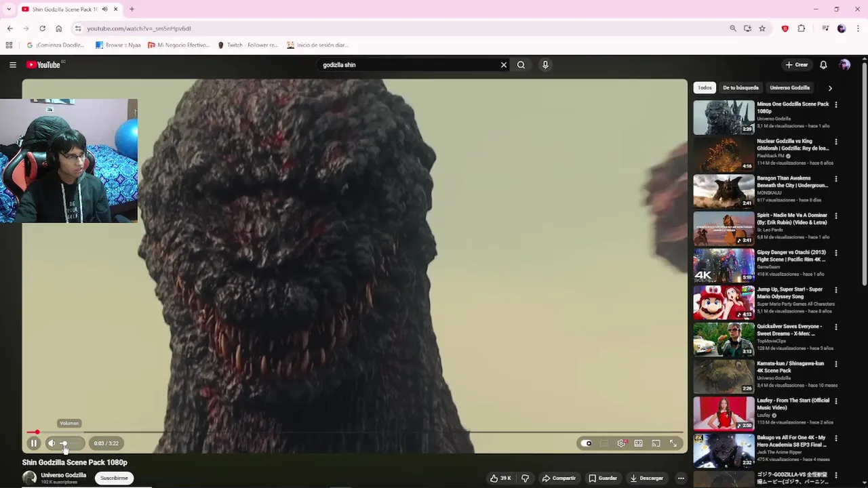Screen dimensions: 868x488
Task: Open the Gipsy Danger vs Otachi title
Action: [x=791, y=256]
